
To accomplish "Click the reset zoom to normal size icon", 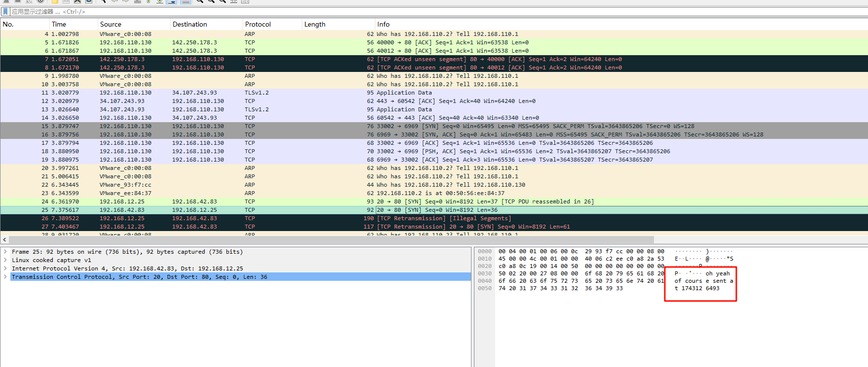I will [222, 1].
